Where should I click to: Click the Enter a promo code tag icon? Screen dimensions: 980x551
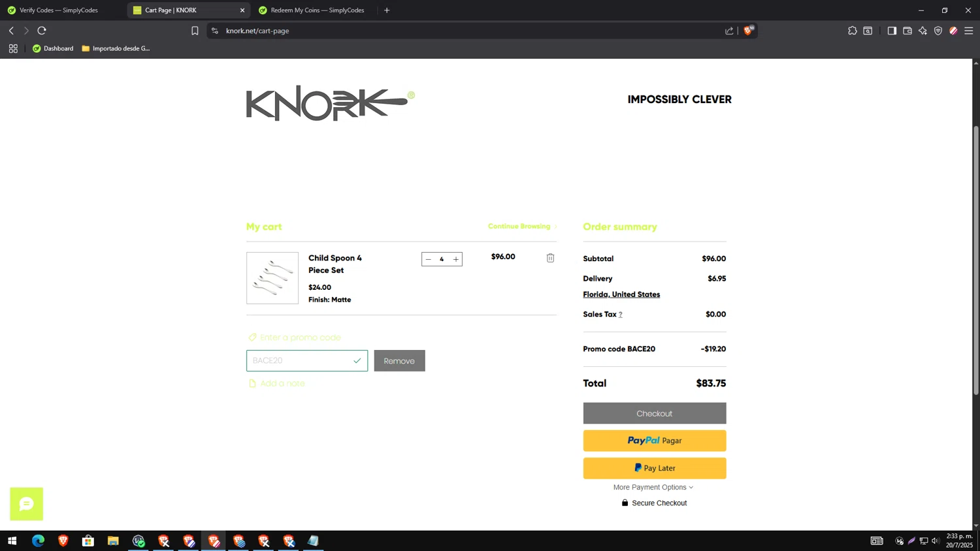[x=252, y=338]
